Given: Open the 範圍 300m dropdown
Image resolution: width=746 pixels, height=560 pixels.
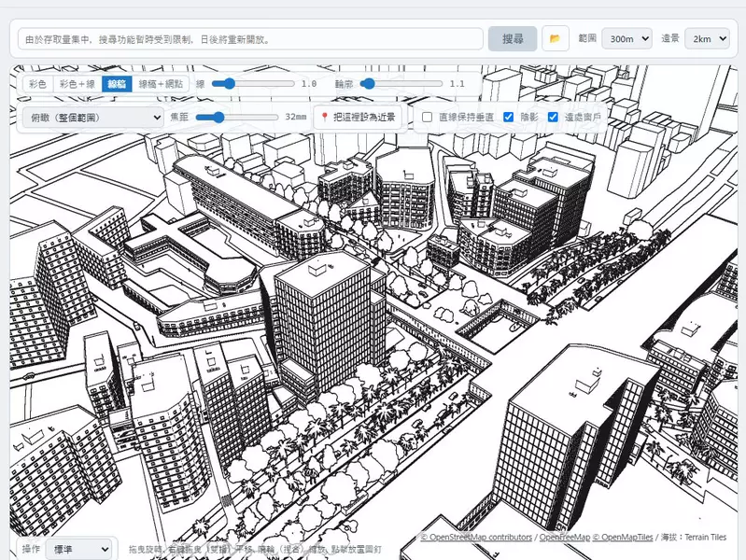Looking at the screenshot, I should coord(626,38).
